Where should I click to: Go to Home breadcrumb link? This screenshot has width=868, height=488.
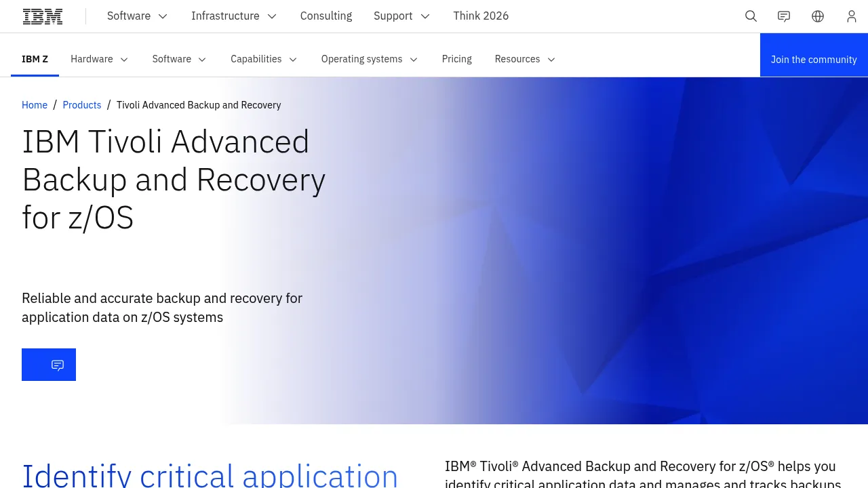pyautogui.click(x=35, y=105)
